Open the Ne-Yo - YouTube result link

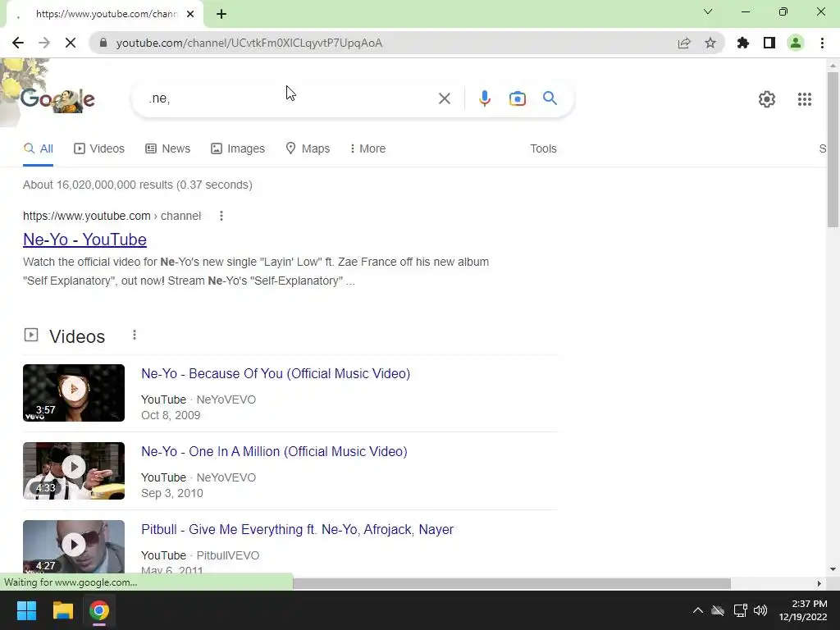click(x=84, y=240)
